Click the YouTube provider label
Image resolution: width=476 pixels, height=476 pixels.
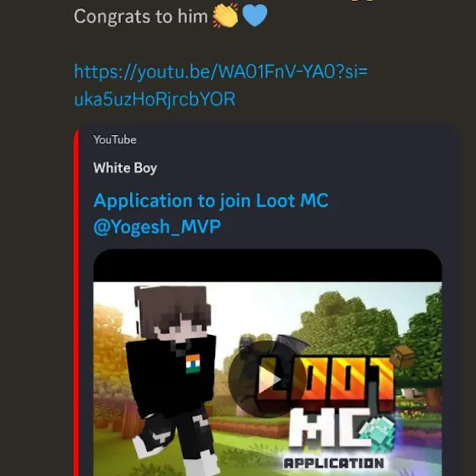coord(115,139)
